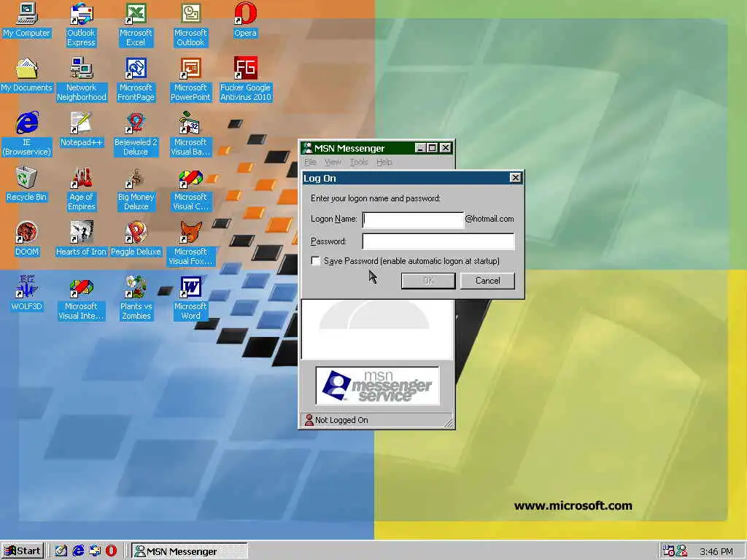This screenshot has height=560, width=747.
Task: Focus the Password text field
Action: (x=438, y=241)
